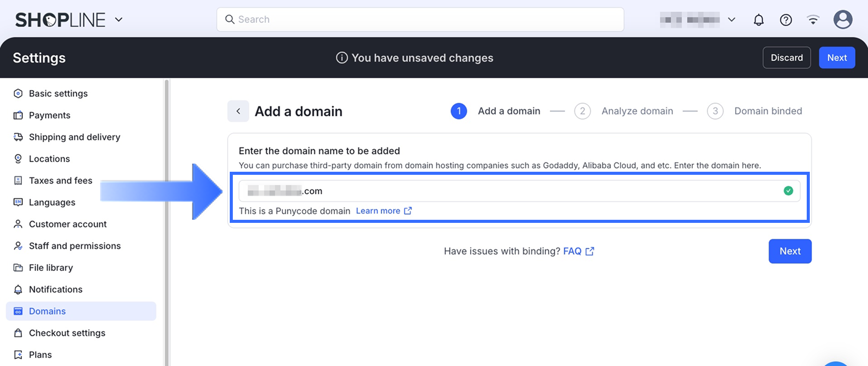Expand the store name dropdown chevron
Image resolution: width=868 pixels, height=366 pixels.
click(731, 20)
